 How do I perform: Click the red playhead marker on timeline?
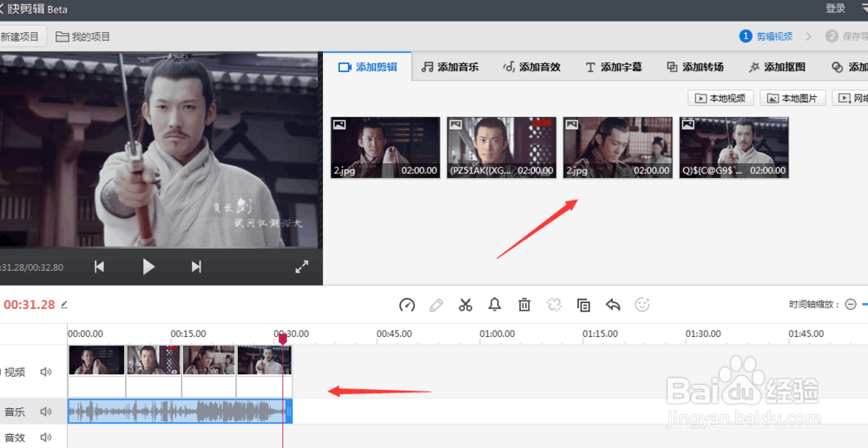(x=283, y=339)
